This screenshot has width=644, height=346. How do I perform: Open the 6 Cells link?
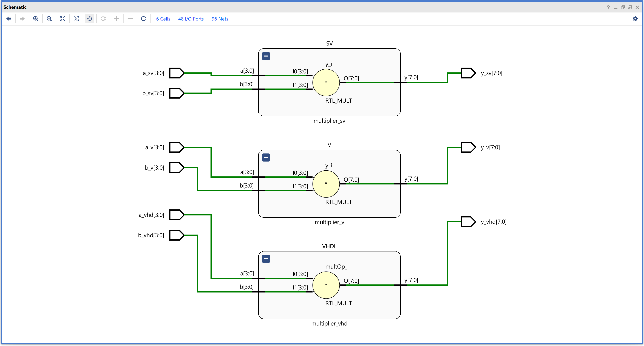(x=163, y=19)
